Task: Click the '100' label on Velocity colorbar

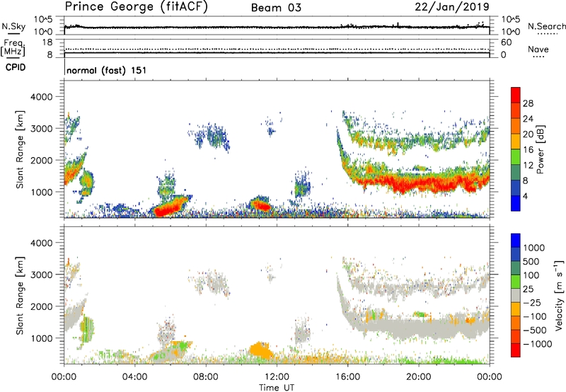Action: 531,275
